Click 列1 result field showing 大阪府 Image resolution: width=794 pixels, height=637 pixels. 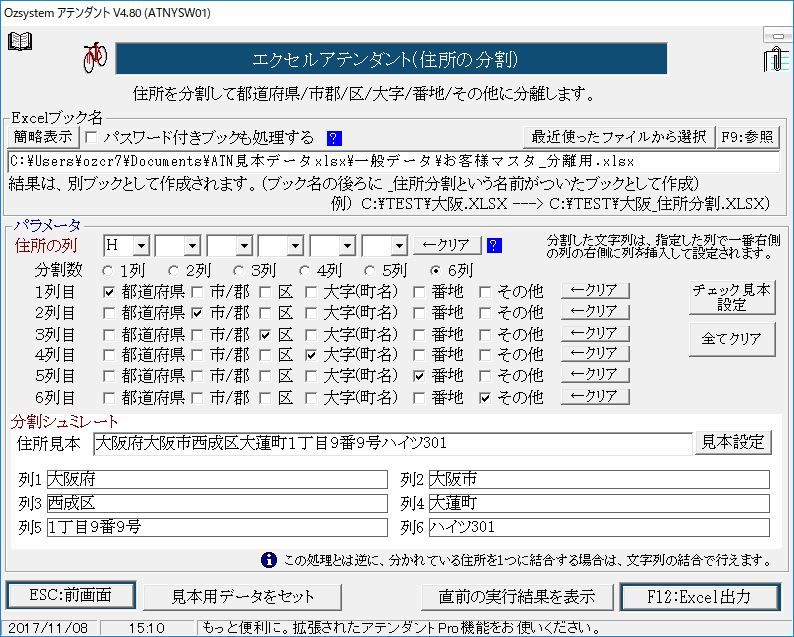[217, 480]
